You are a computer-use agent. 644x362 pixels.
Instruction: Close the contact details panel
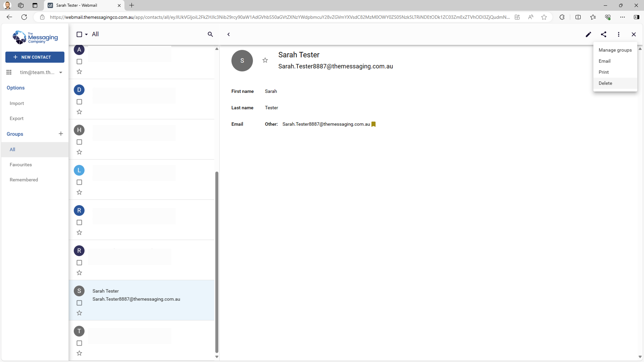point(633,35)
